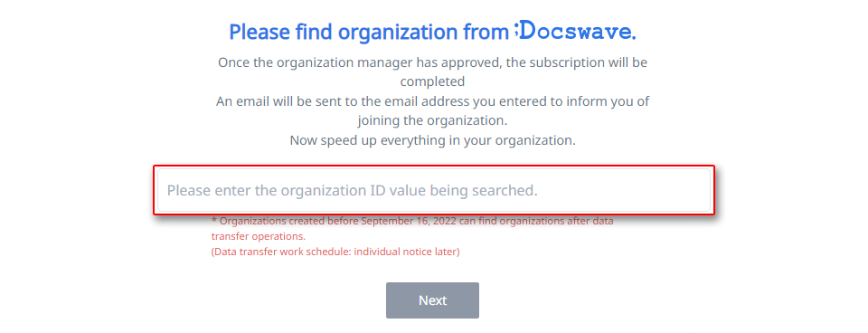The image size is (868, 333).
Task: Click the 'individual notice later' phrase
Action: pos(405,252)
